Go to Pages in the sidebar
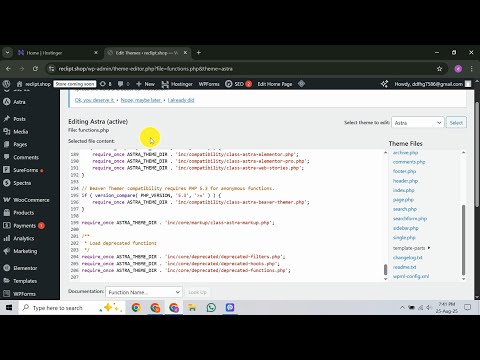 point(20,144)
